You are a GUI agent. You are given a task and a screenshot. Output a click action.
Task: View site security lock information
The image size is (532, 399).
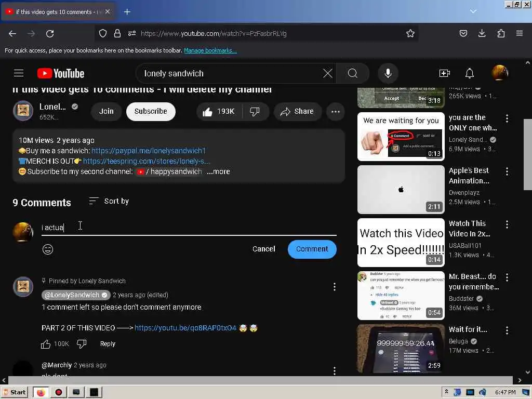point(117,33)
